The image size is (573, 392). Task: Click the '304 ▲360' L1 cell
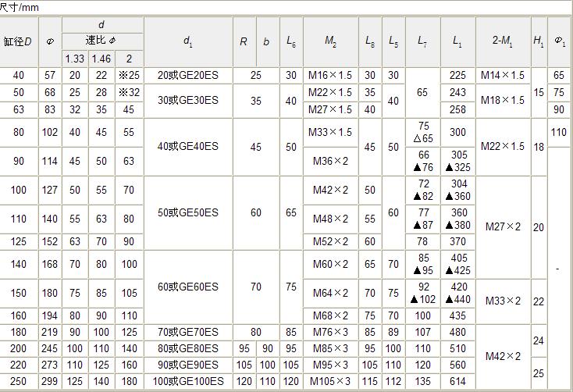pyautogui.click(x=458, y=191)
